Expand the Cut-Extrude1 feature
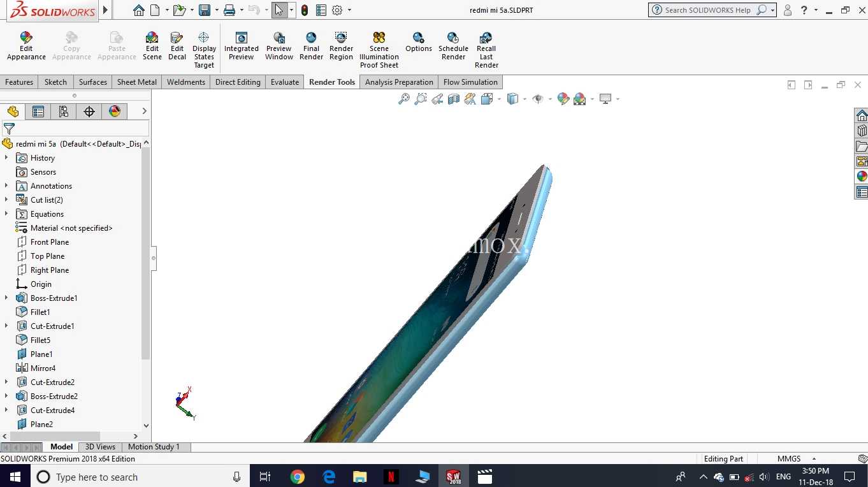Screen dimensions: 868x487 tap(6, 326)
